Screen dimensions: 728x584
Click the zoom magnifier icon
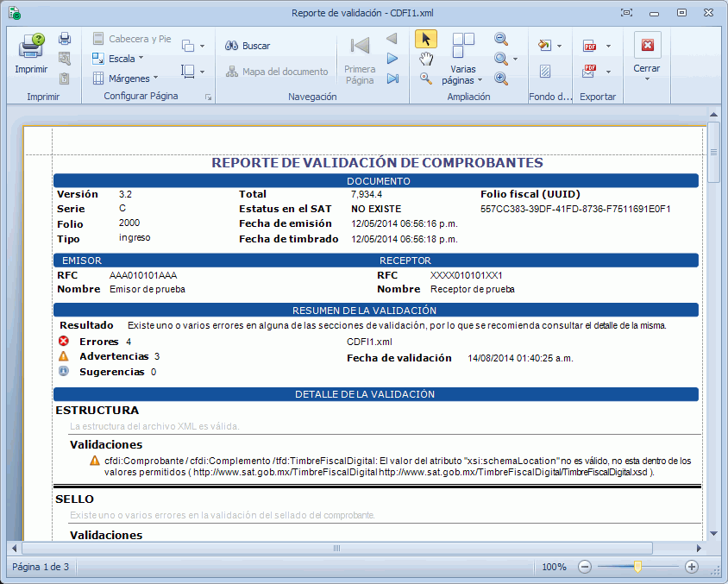click(501, 59)
